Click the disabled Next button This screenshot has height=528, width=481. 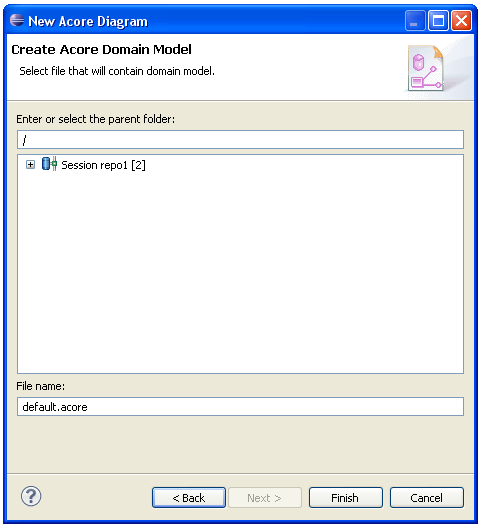point(265,497)
